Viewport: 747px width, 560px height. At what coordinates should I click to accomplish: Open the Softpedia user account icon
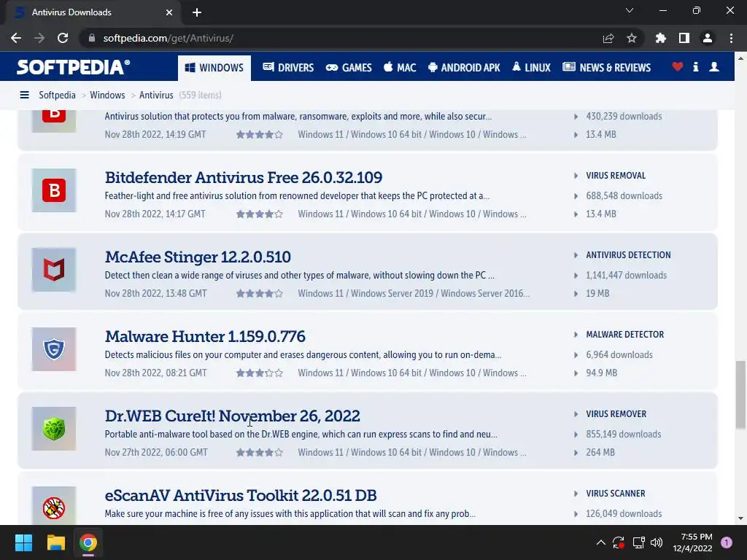coord(714,67)
